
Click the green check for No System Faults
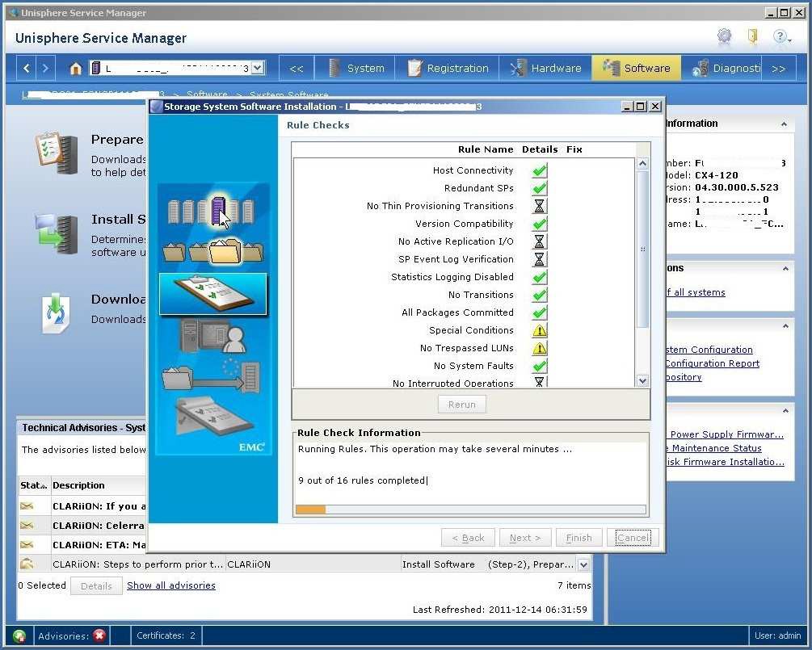[x=539, y=366]
